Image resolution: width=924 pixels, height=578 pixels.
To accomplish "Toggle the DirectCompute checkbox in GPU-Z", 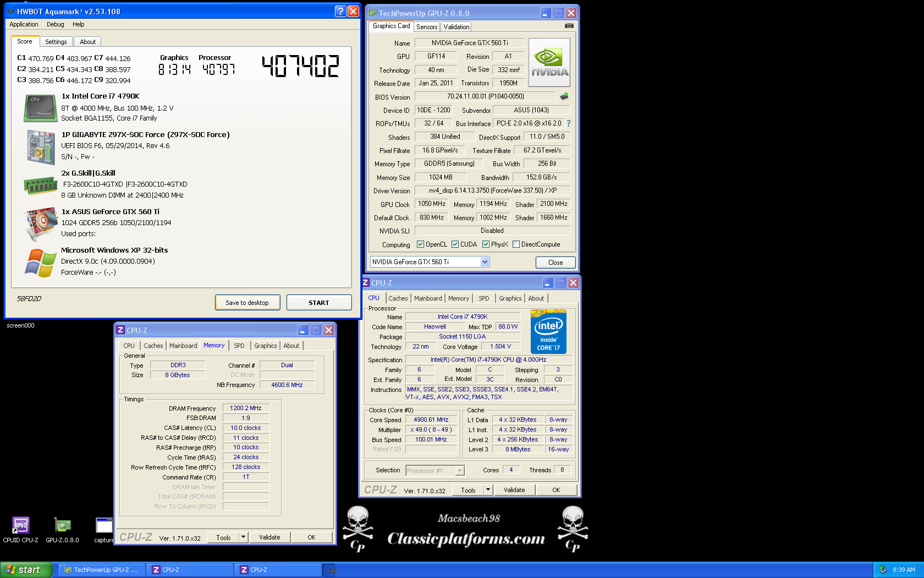I will pyautogui.click(x=516, y=244).
